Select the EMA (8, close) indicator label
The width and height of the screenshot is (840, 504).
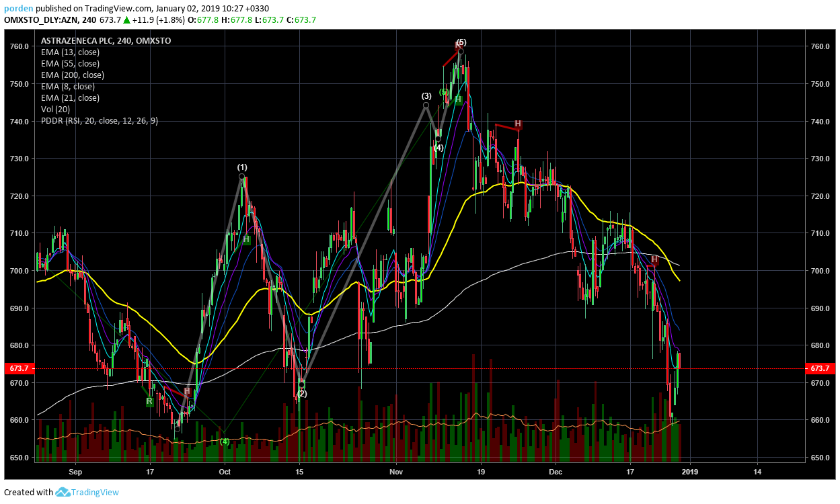[67, 86]
